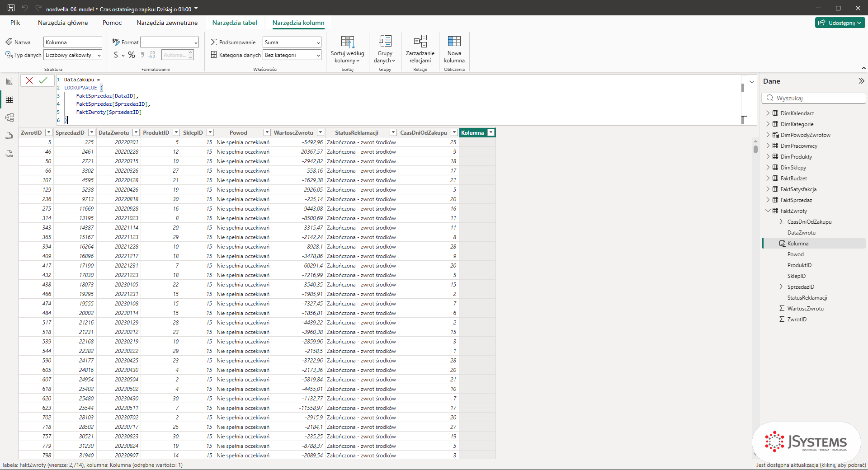The height and width of the screenshot is (470, 868).
Task: Click the formula editor scrollbar
Action: pyautogui.click(x=742, y=88)
